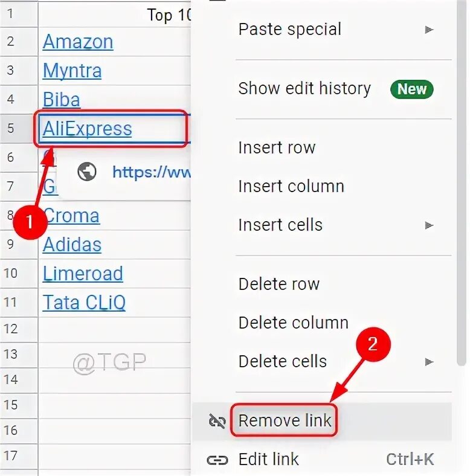Select row header 12
470x476 pixels.
coord(19,330)
